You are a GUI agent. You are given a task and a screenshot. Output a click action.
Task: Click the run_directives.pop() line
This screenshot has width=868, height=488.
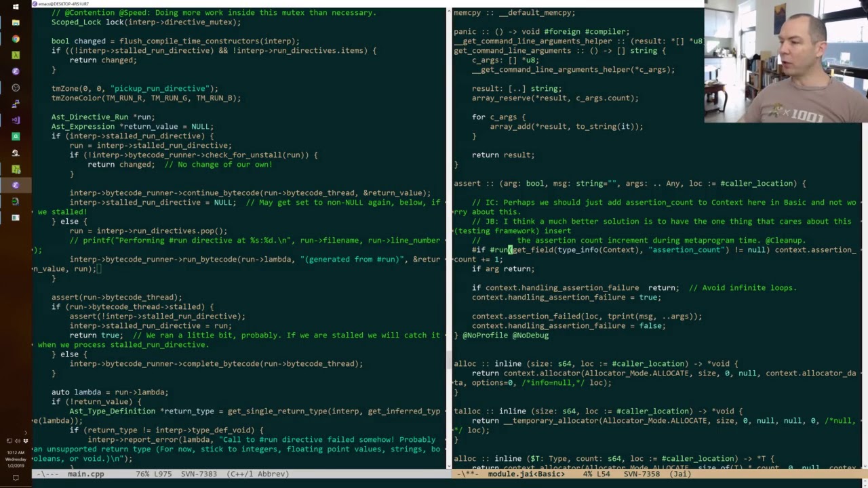[149, 230]
